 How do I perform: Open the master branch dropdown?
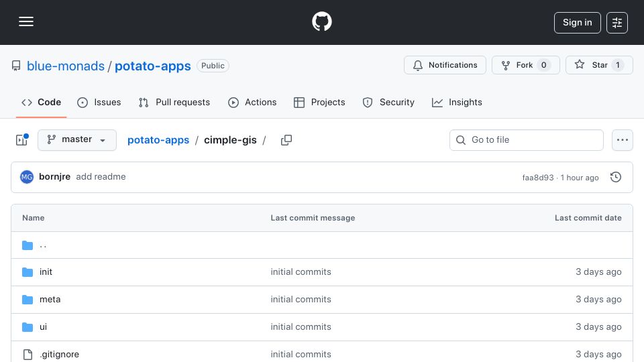click(x=76, y=140)
